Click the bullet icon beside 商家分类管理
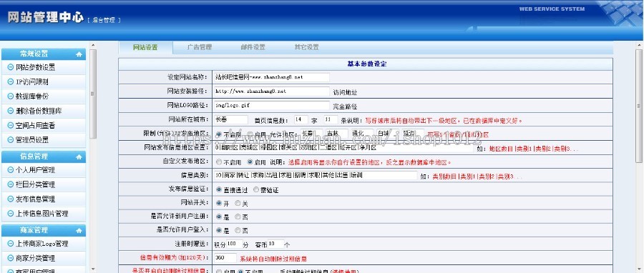Viewport: 644px width, 273px height. (x=10, y=258)
